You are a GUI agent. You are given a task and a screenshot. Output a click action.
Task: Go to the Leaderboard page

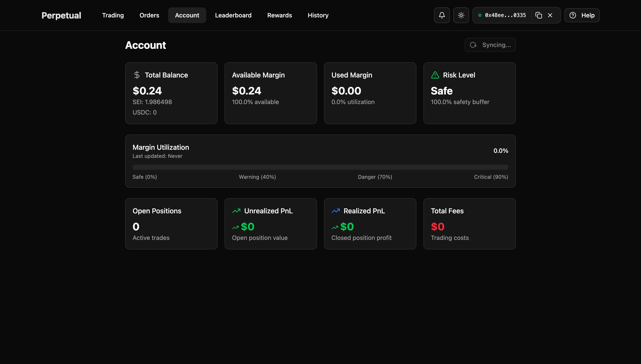tap(233, 15)
